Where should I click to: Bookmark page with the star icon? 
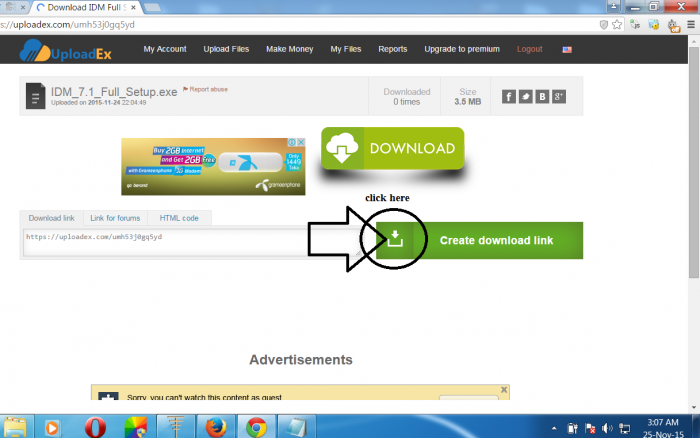[x=617, y=25]
